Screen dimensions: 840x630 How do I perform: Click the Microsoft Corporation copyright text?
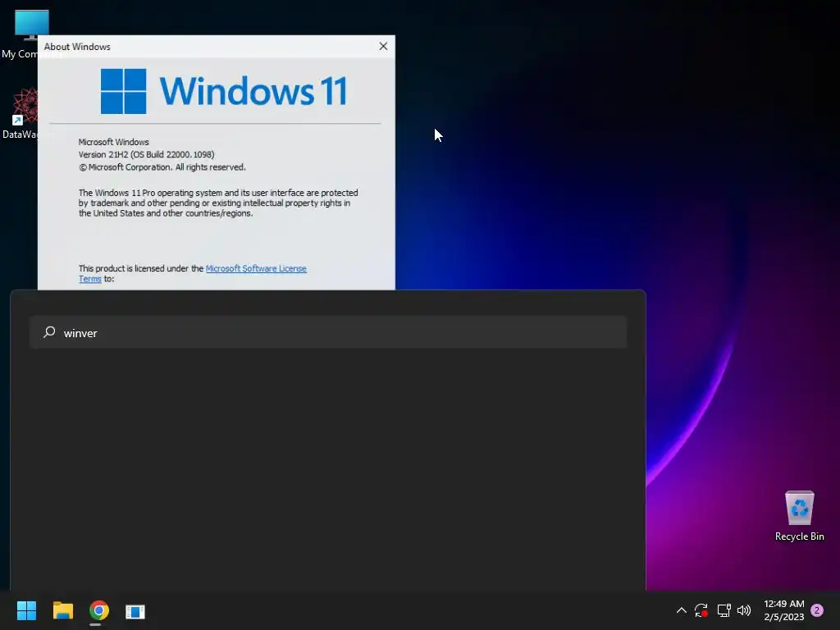pos(162,167)
